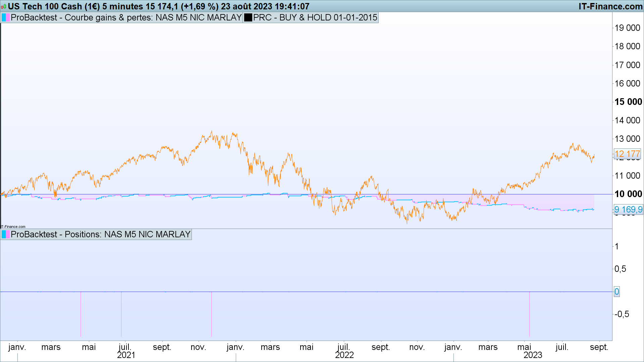
Task: Click the small IT-Finance.com watermark at bottom-left of chart
Action: tap(13, 227)
